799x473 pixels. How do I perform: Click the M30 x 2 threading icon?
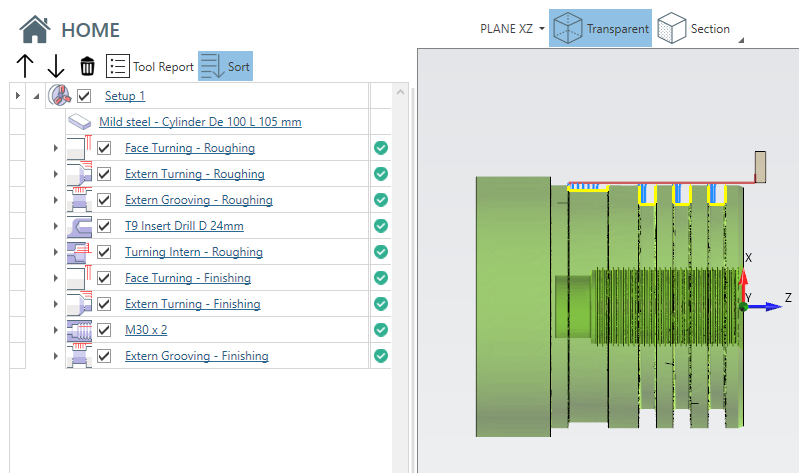click(x=79, y=330)
